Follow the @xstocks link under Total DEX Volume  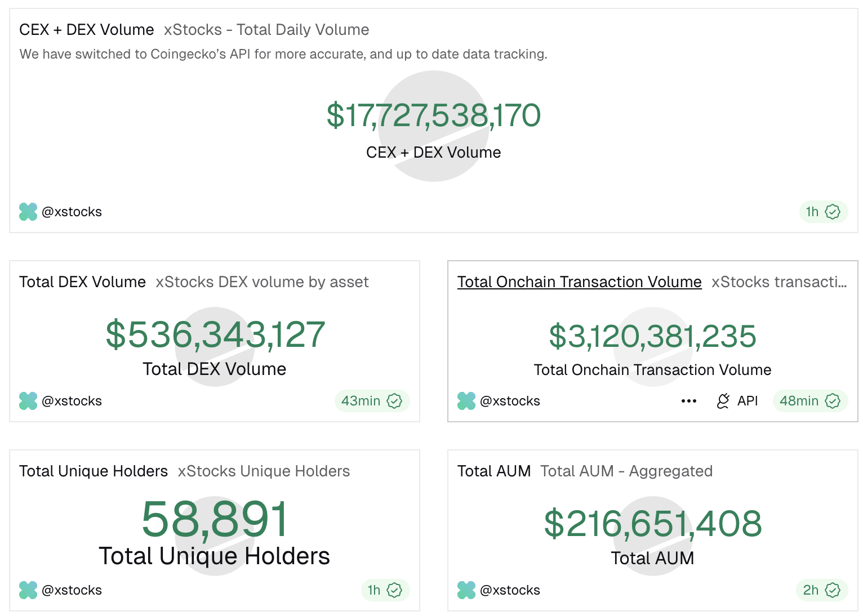72,401
